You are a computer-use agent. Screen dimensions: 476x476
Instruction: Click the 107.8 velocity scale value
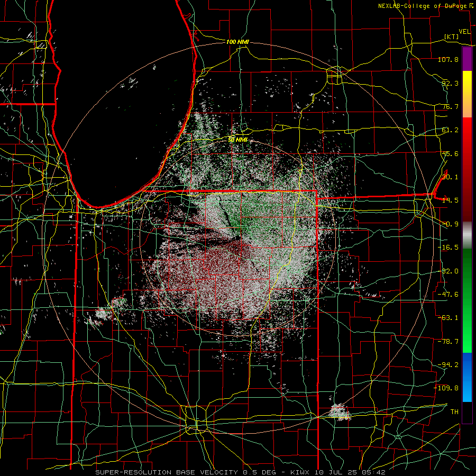coord(448,59)
